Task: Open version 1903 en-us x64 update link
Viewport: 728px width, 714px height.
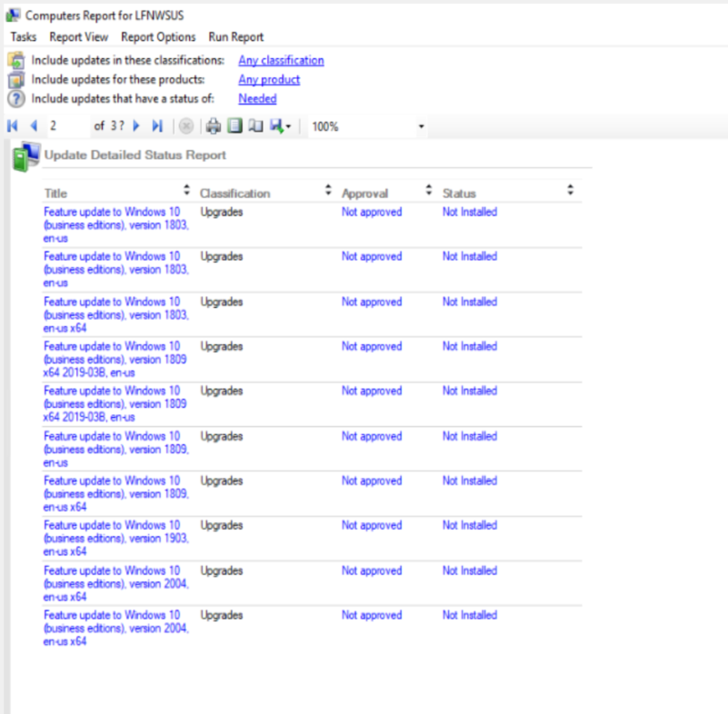Action: point(116,539)
